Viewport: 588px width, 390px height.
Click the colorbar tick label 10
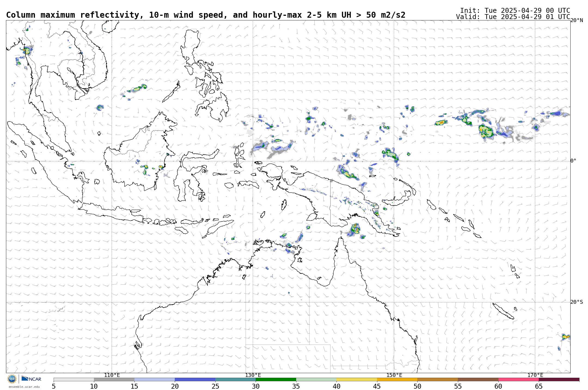click(94, 386)
